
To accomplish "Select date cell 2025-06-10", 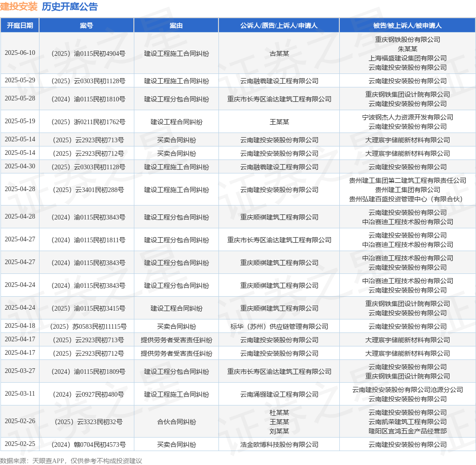I will coord(20,53).
